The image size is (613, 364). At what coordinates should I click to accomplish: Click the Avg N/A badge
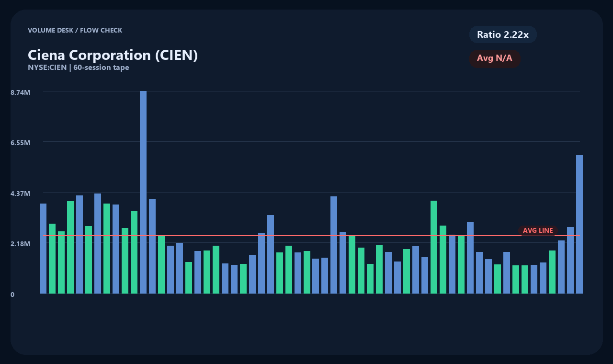tap(495, 58)
